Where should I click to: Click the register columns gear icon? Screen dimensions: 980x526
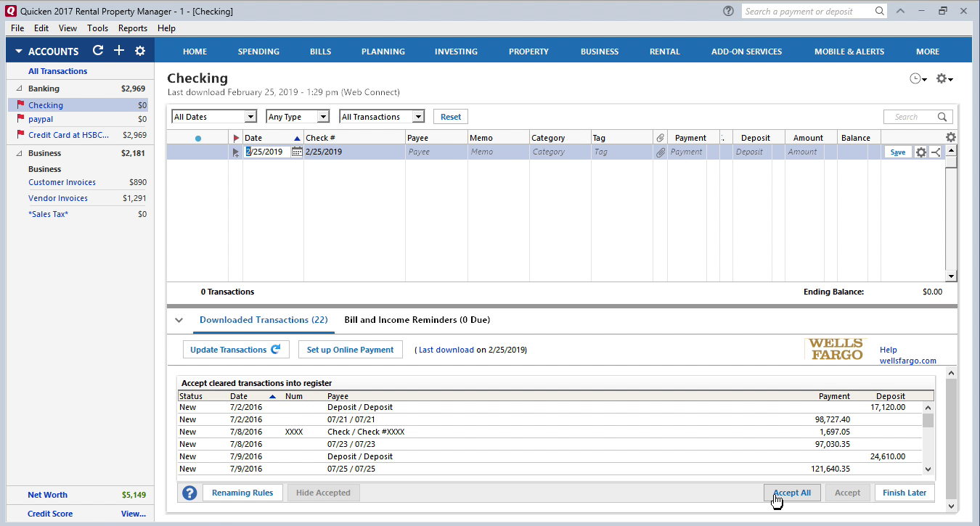point(951,137)
